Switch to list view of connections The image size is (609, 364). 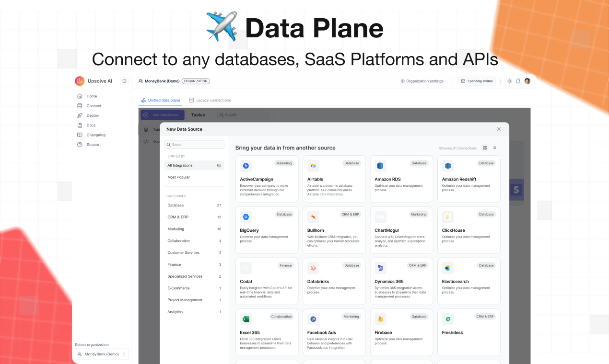pyautogui.click(x=494, y=148)
